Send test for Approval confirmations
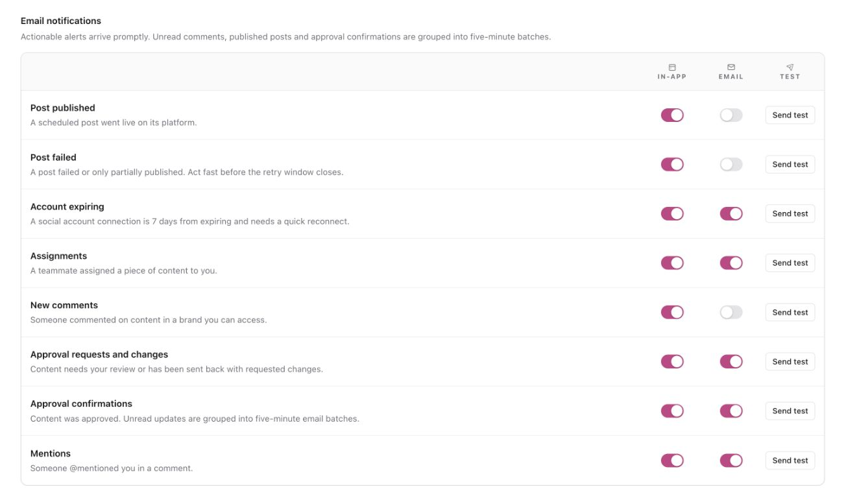 tap(790, 411)
